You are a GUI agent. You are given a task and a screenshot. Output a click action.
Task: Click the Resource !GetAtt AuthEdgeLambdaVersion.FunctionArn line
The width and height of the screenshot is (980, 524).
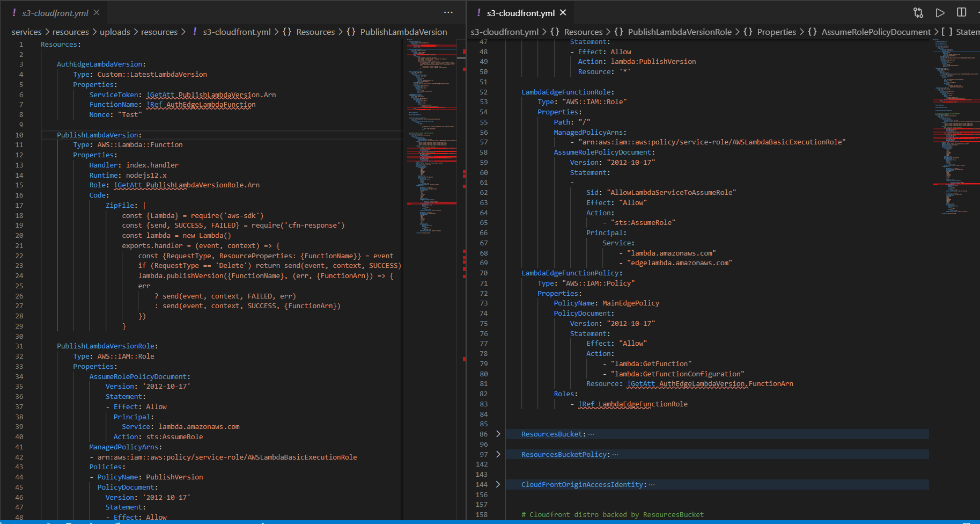690,384
